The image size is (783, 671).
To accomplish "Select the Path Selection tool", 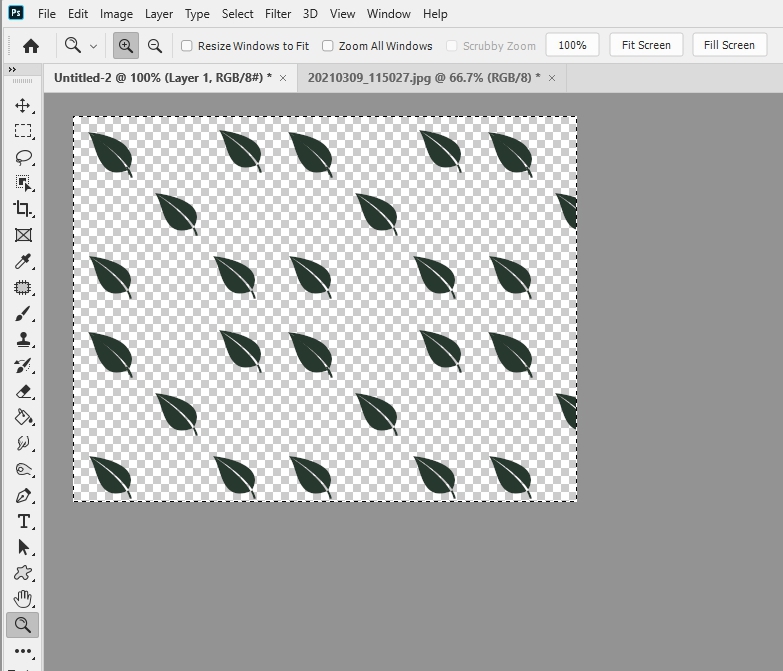I will [22, 547].
